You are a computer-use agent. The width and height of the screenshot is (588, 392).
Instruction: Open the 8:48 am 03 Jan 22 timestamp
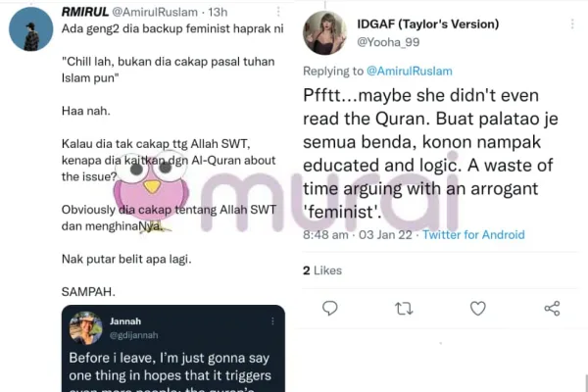click(x=358, y=235)
